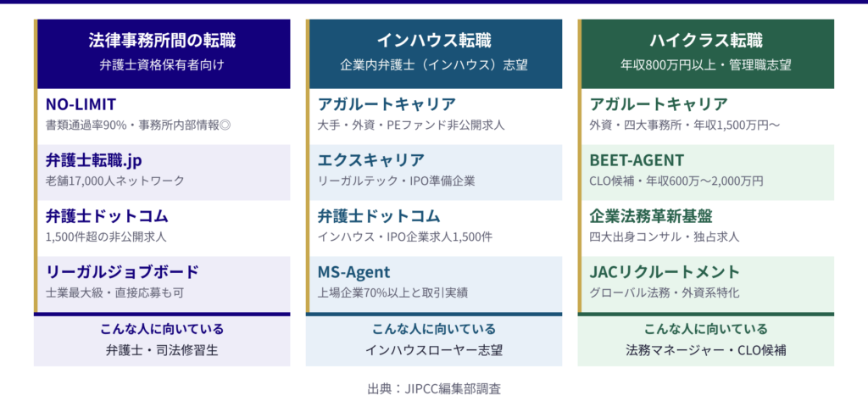Click the 弁護士転職.jp entry
The width and height of the screenshot is (868, 401).
94,160
